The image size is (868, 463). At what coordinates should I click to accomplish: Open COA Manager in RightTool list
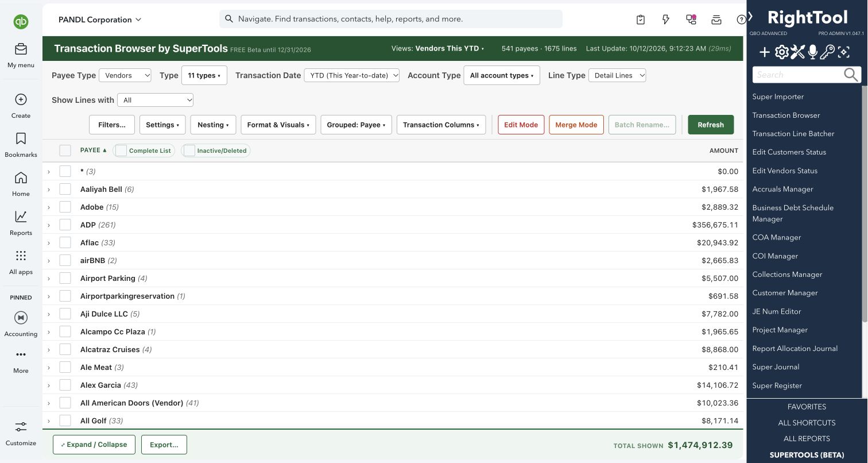pyautogui.click(x=777, y=237)
